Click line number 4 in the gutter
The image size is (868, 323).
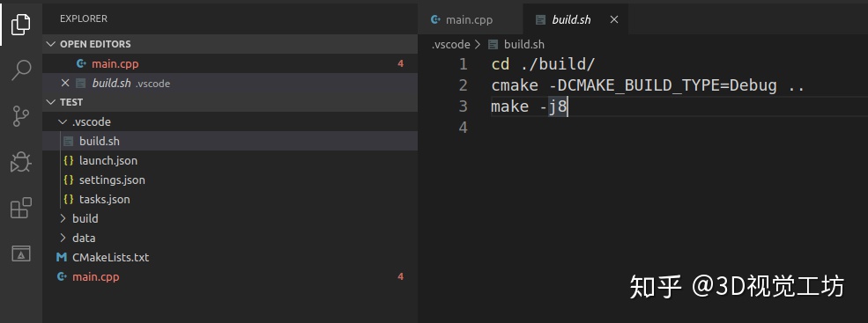tap(463, 128)
